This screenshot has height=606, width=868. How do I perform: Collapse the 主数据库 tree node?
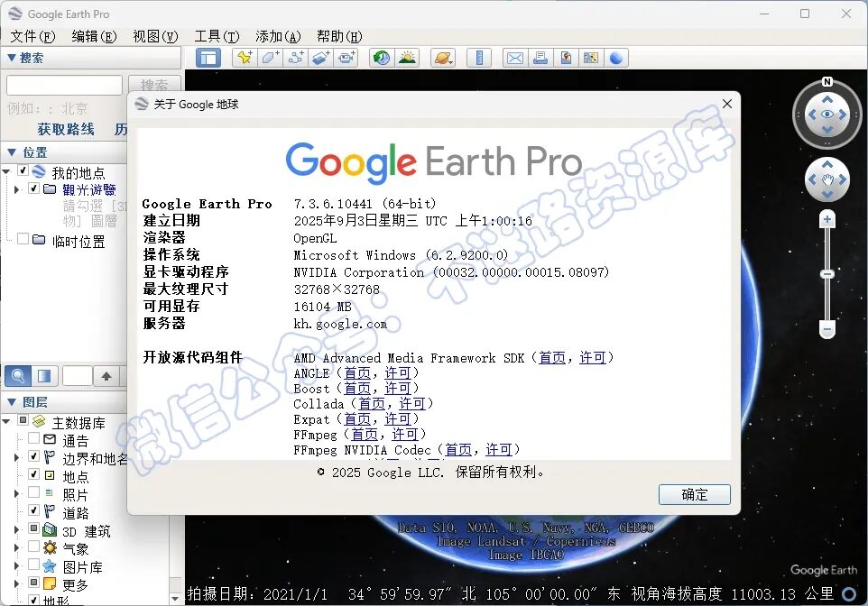6,422
